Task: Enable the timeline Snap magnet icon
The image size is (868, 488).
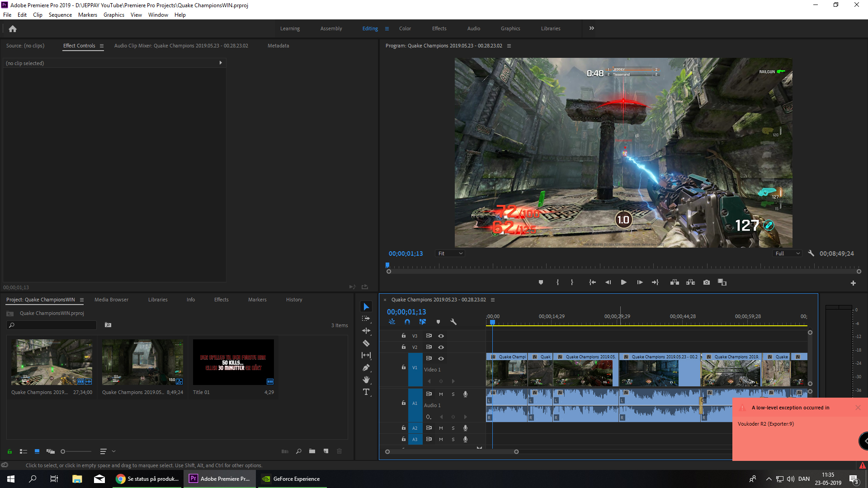Action: (407, 322)
